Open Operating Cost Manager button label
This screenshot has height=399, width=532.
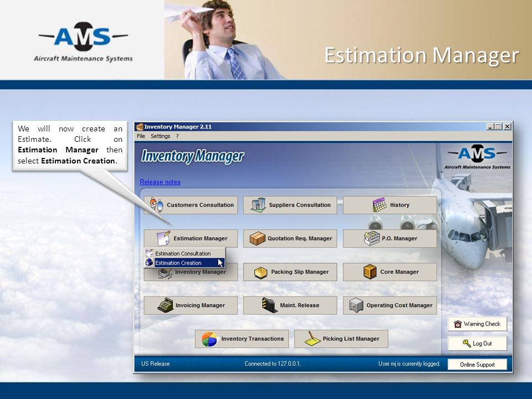pyautogui.click(x=400, y=305)
